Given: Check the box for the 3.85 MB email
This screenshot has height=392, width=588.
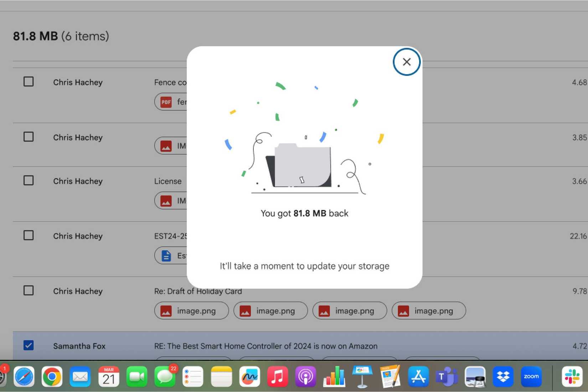Looking at the screenshot, I should (x=29, y=137).
